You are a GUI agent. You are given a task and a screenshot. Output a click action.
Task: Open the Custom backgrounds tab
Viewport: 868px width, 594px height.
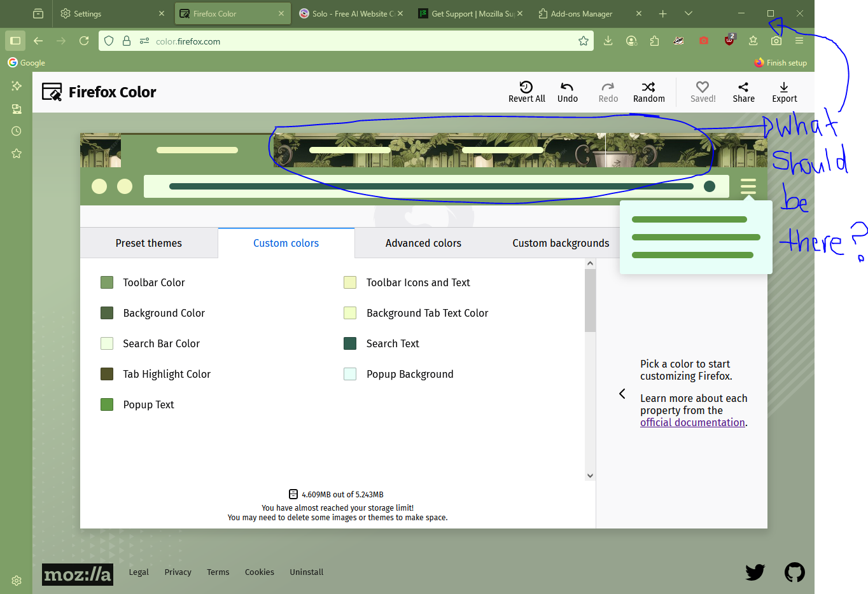pos(561,243)
